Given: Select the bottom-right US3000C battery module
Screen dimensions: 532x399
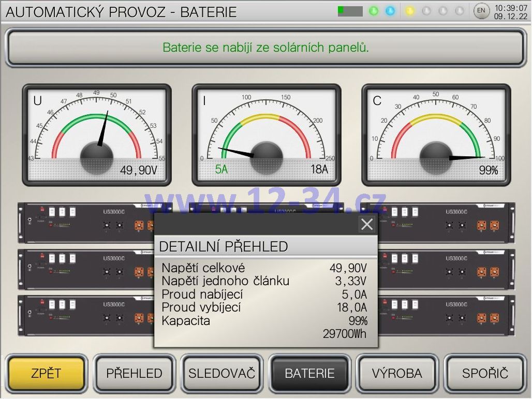Looking at the screenshot, I should pos(446,315).
